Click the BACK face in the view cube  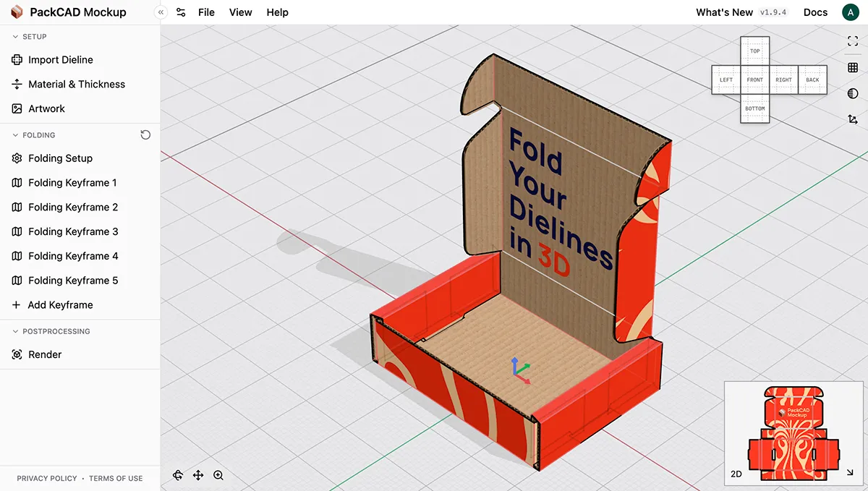tap(812, 80)
